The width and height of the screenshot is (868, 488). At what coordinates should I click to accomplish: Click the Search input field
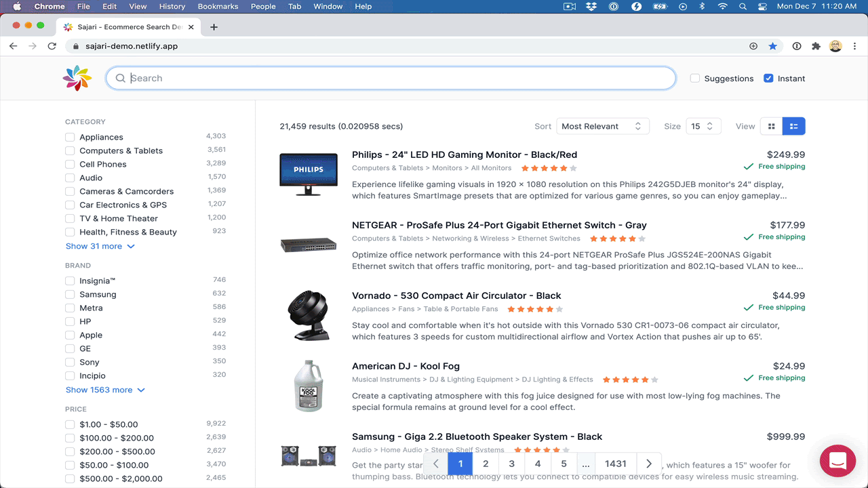pos(391,78)
